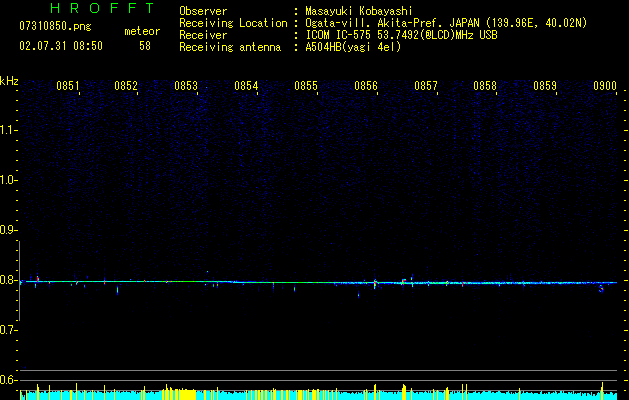Click the 1.1 kHz axis label
Viewport: 629px width, 400px height.
point(8,130)
